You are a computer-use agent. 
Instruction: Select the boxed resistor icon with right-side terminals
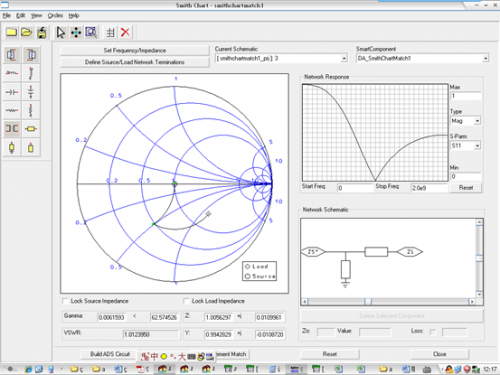click(12, 55)
